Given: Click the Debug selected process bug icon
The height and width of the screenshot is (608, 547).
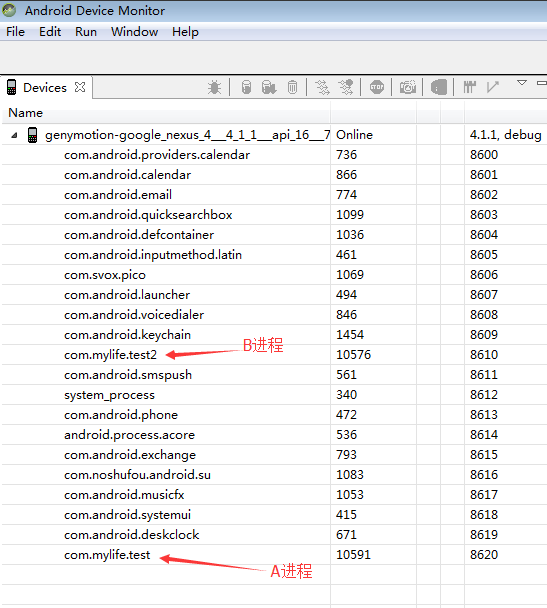Looking at the screenshot, I should click(214, 87).
